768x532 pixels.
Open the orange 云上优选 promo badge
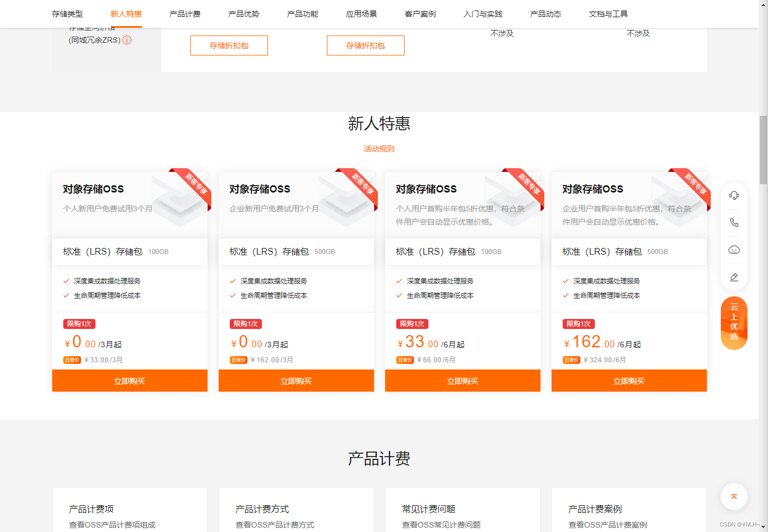tap(734, 323)
